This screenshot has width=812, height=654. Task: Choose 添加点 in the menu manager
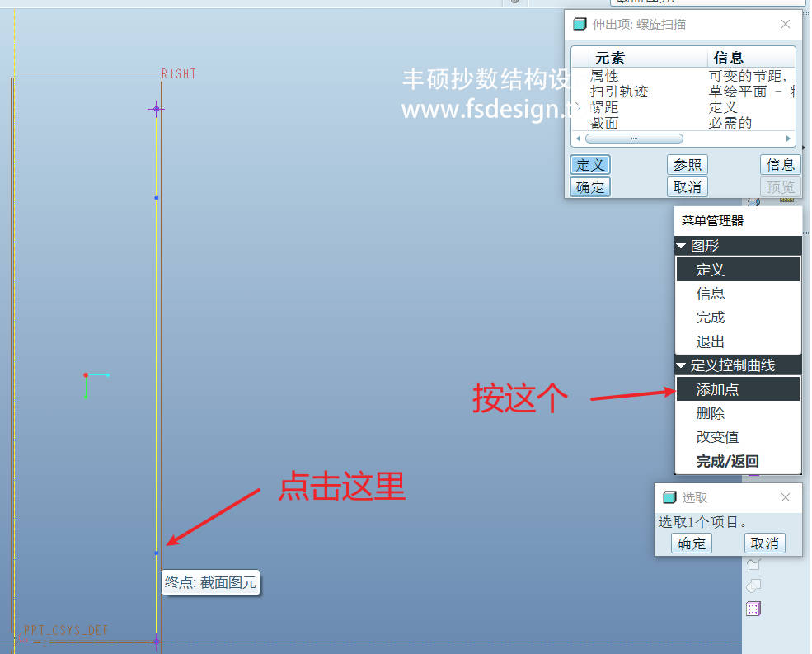pos(717,389)
